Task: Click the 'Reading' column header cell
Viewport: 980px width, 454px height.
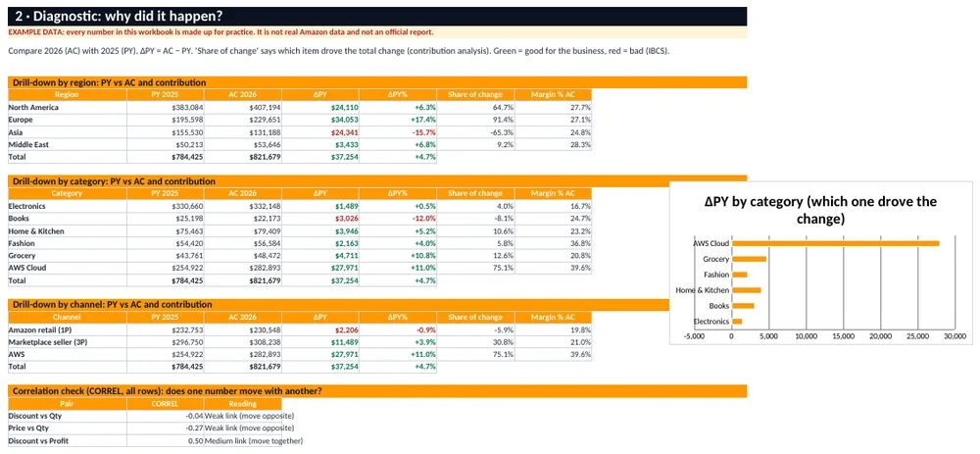Action: [x=242, y=403]
